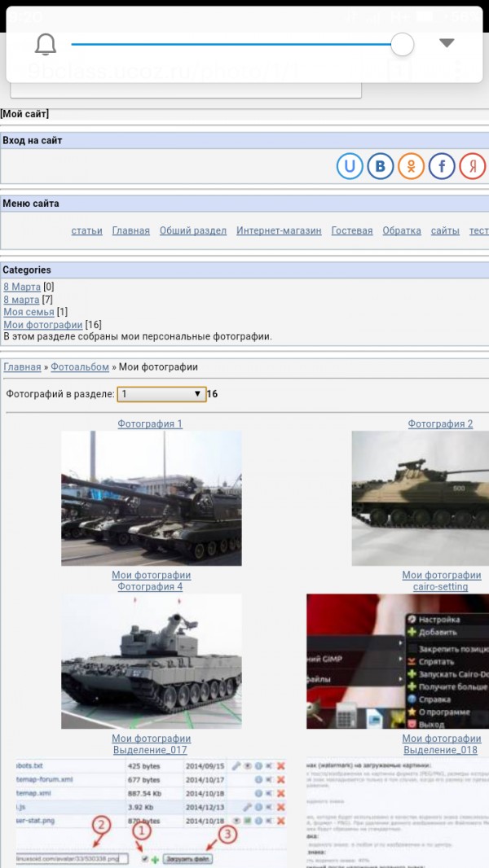The height and width of the screenshot is (868, 489).
Task: Click Мои фотографии link under Фотография 4 image
Action: (x=152, y=739)
